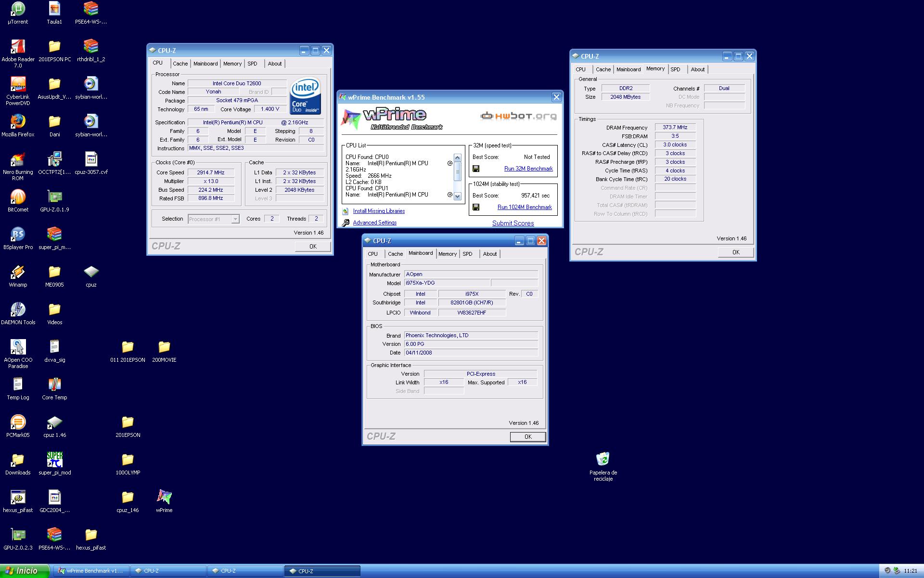This screenshot has height=578, width=924.
Task: Open the µTorrent desktop icon
Action: point(18,13)
